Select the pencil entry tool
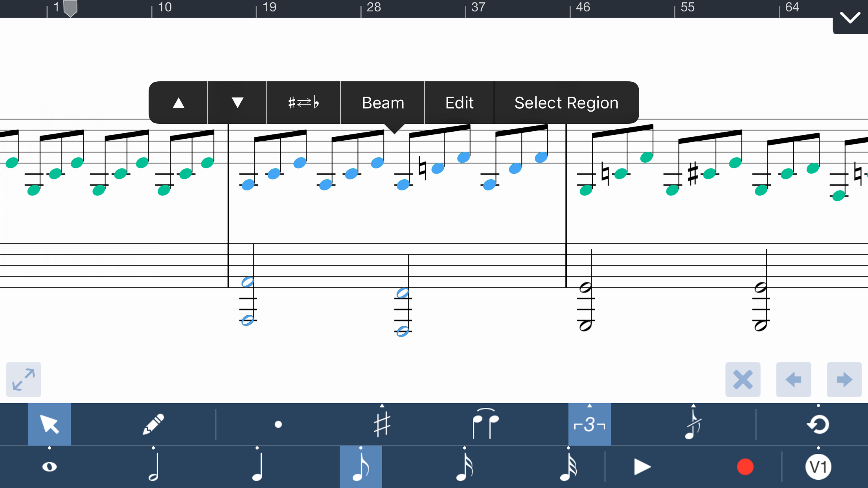Viewport: 868px width, 488px height. click(153, 424)
